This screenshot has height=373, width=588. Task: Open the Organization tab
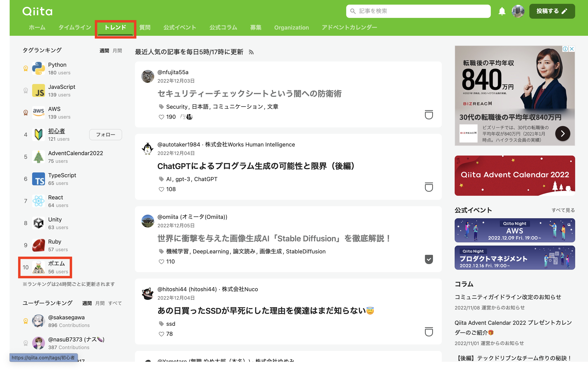(291, 27)
